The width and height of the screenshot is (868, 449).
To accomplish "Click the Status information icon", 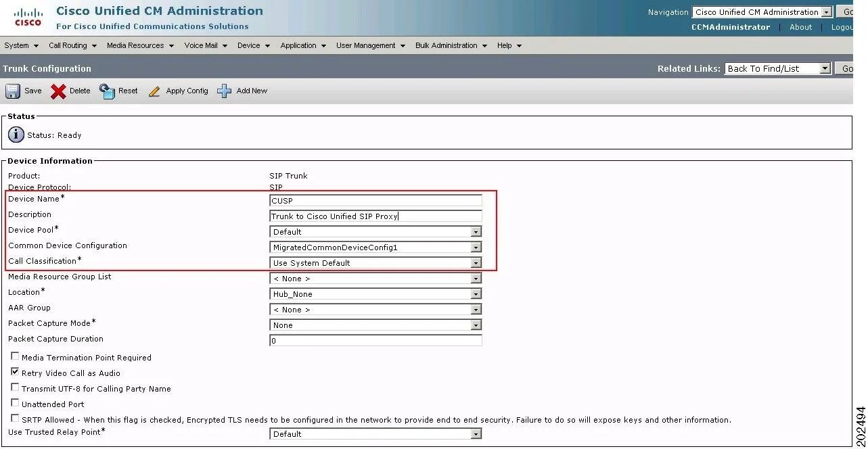I will pos(16,135).
